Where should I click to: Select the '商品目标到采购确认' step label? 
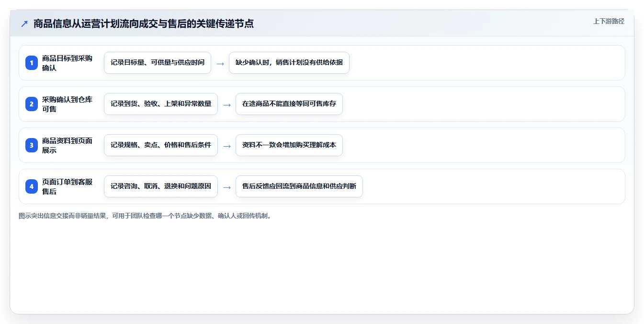(x=68, y=63)
